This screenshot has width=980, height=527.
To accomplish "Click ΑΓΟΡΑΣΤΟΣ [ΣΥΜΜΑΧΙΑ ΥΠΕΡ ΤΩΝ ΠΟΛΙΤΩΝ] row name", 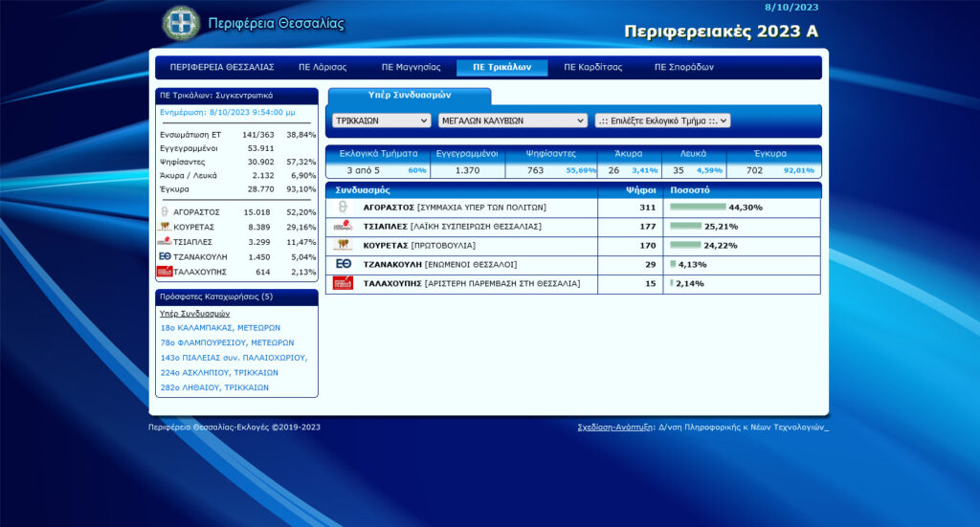I will pos(455,208).
